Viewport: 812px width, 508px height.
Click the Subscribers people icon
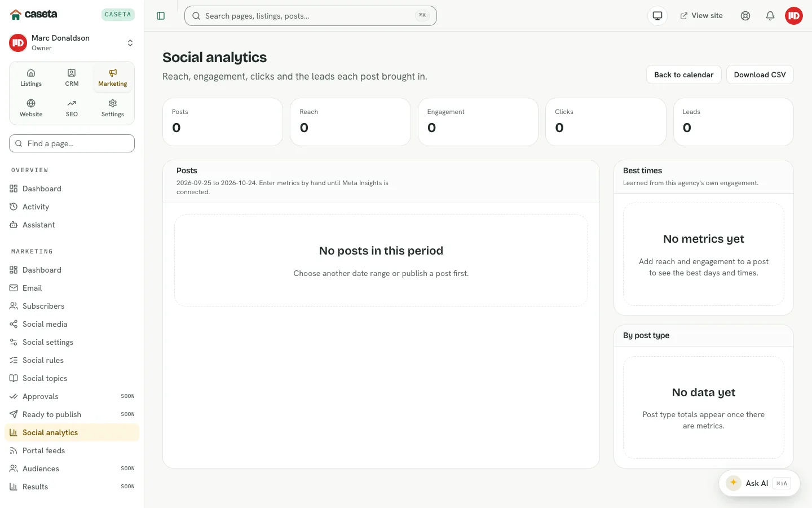(14, 306)
